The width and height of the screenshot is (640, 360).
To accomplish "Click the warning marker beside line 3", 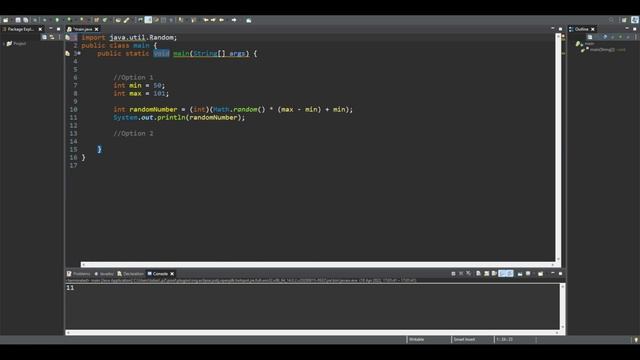I will tap(68, 53).
